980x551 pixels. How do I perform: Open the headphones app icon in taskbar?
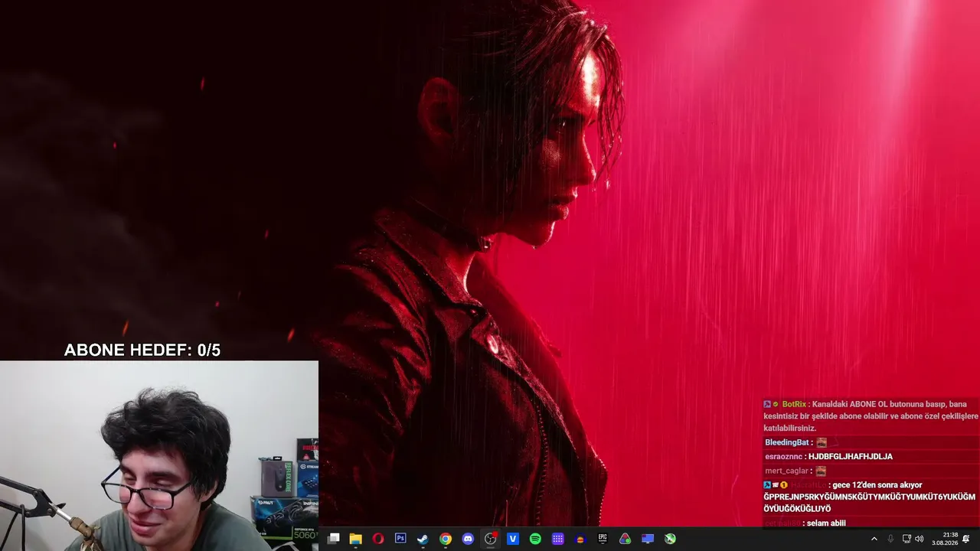tap(580, 539)
